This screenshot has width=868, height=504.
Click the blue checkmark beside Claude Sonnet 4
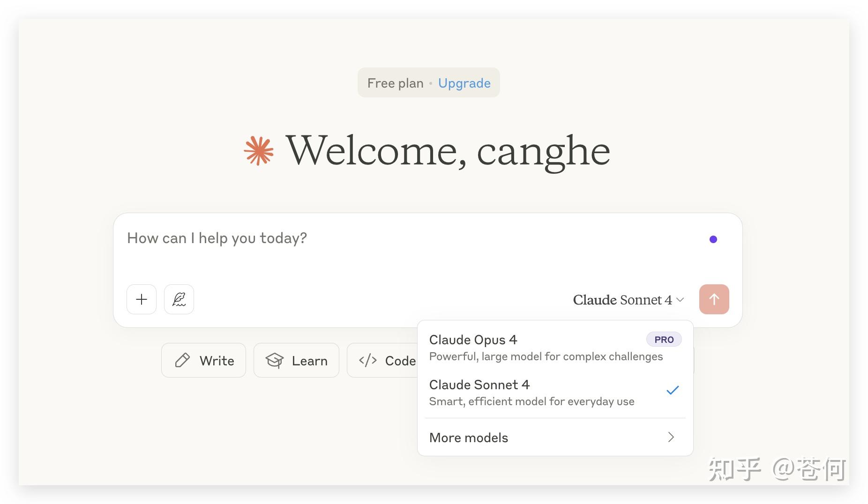point(673,390)
